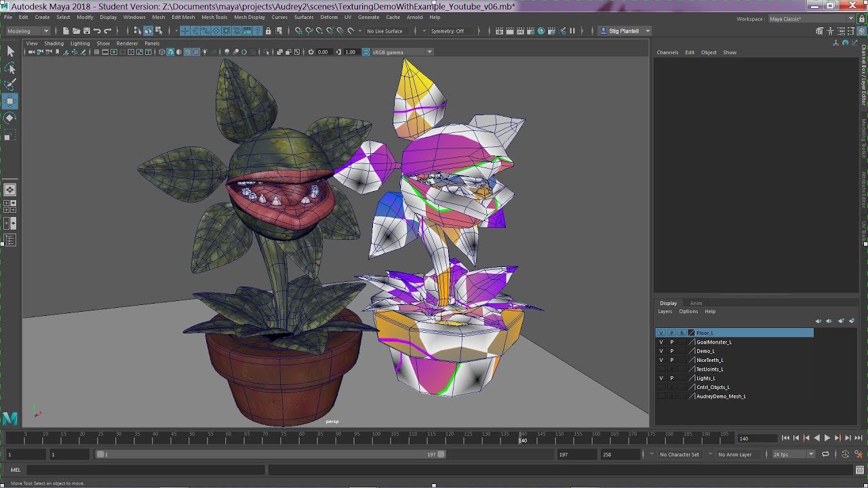Toggle visibility of the Floor_L layer
The height and width of the screenshot is (488, 868).
coord(661,333)
